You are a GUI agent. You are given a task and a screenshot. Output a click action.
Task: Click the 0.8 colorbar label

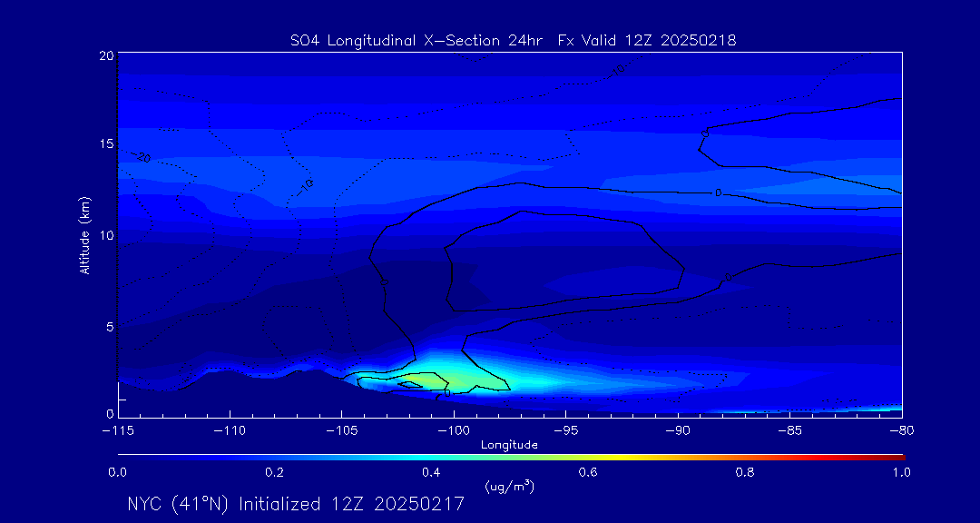pos(745,472)
